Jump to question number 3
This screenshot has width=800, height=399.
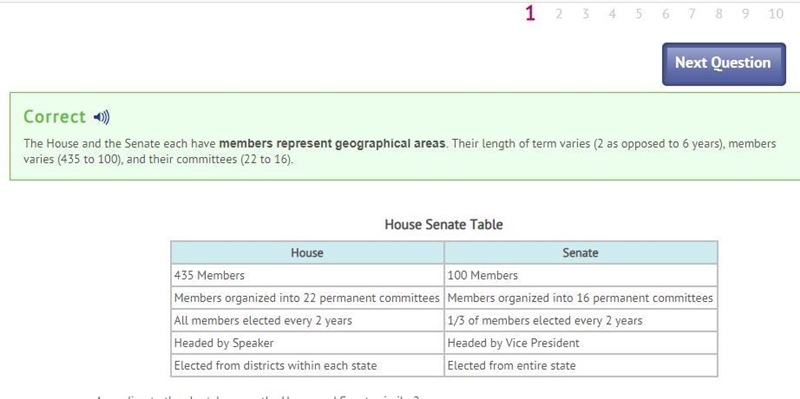point(585,14)
